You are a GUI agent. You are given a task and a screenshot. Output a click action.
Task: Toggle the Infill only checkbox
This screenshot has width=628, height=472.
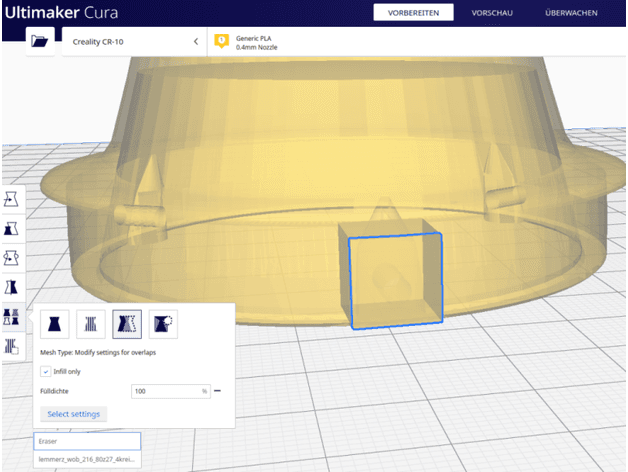tap(46, 371)
